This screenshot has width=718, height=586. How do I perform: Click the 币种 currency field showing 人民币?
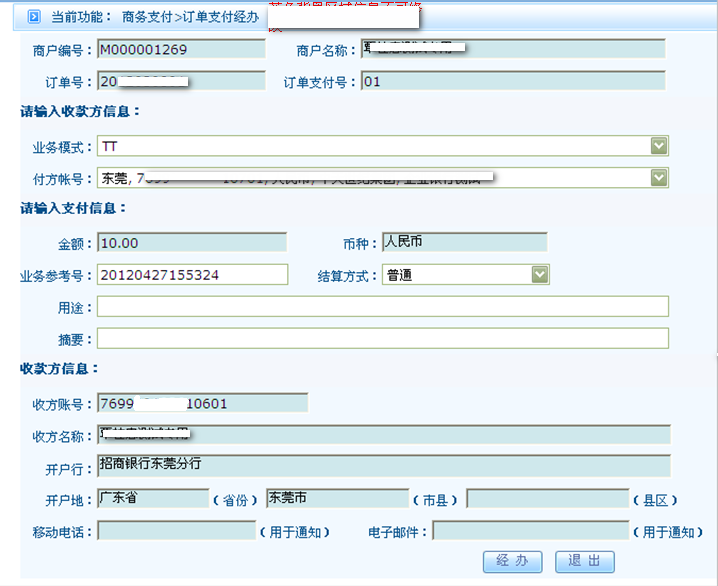[x=464, y=242]
